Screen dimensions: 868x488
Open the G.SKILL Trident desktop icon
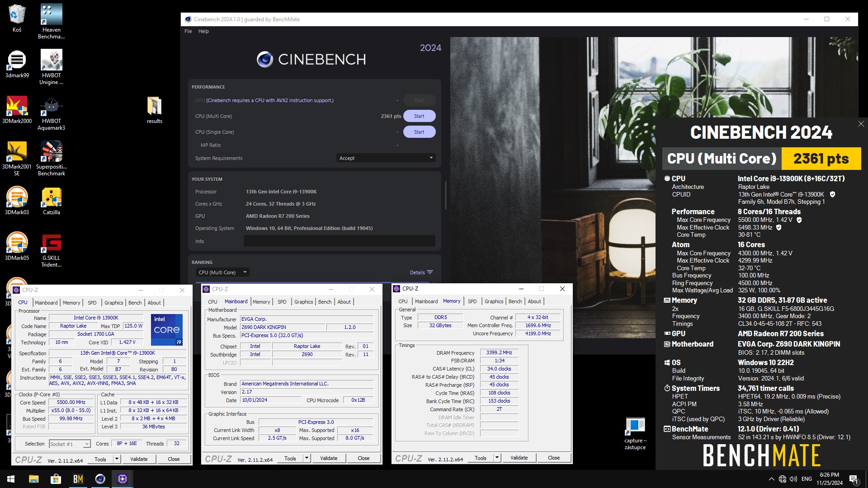[x=51, y=250]
